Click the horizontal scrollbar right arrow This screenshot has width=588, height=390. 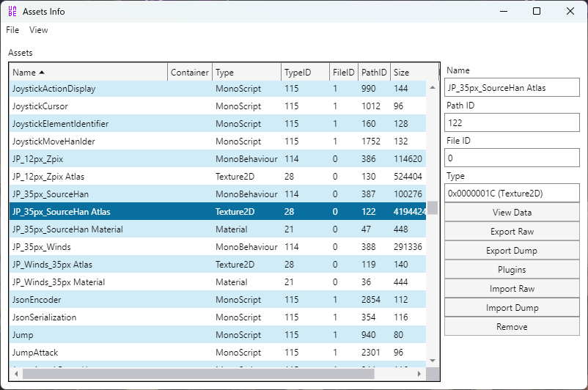(x=419, y=374)
